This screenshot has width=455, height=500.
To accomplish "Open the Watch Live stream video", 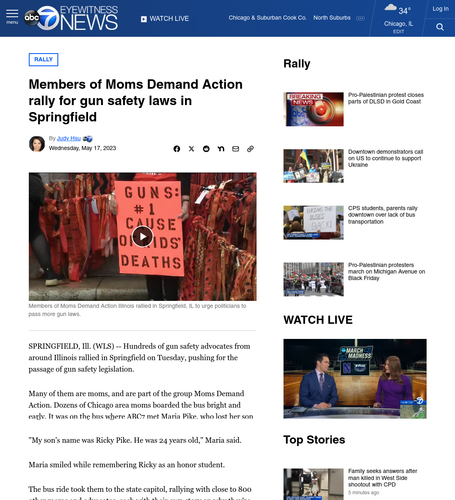I will (355, 379).
